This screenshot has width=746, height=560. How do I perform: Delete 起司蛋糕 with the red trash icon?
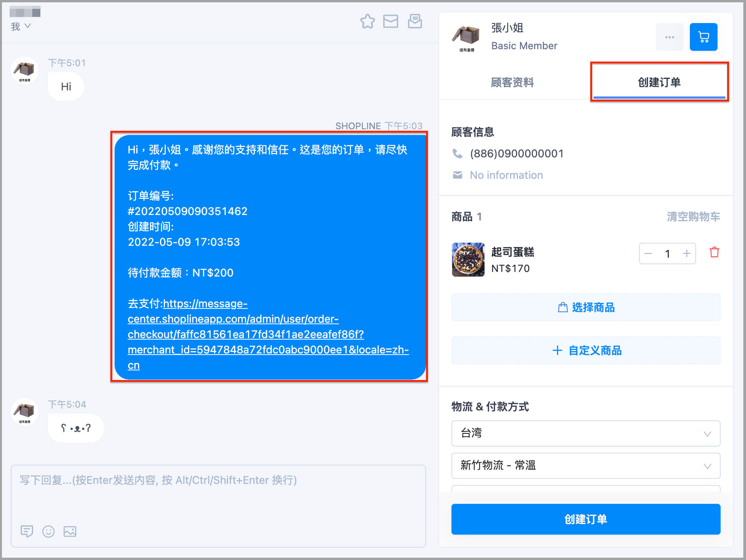click(x=714, y=252)
